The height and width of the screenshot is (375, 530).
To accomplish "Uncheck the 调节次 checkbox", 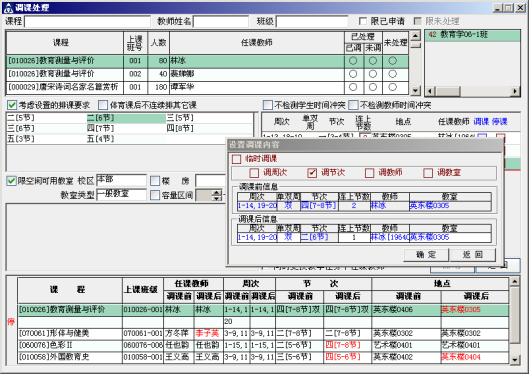I will coord(312,173).
